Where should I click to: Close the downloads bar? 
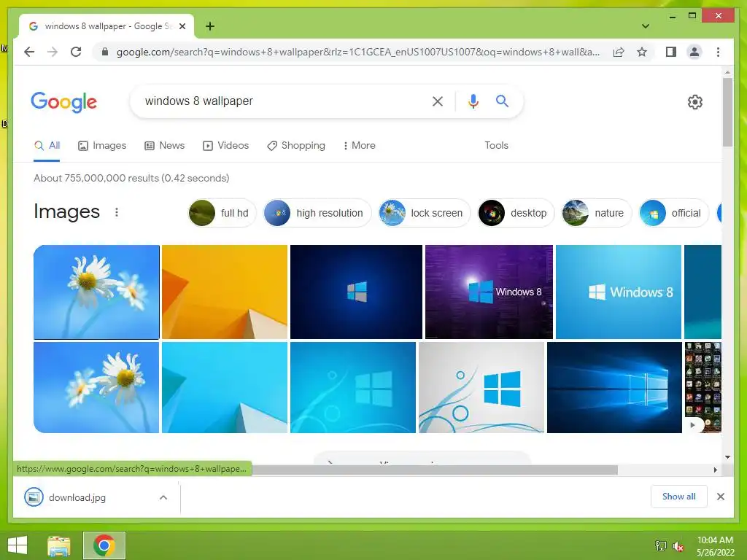[x=720, y=497]
